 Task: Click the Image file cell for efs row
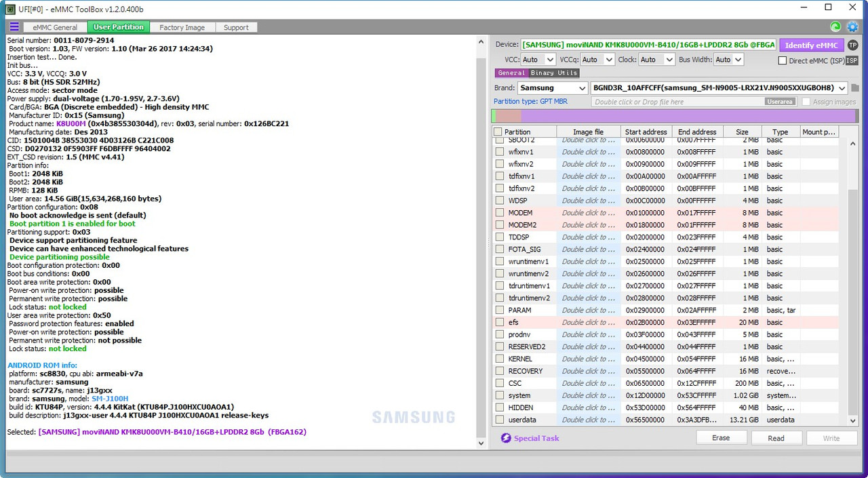coord(588,323)
